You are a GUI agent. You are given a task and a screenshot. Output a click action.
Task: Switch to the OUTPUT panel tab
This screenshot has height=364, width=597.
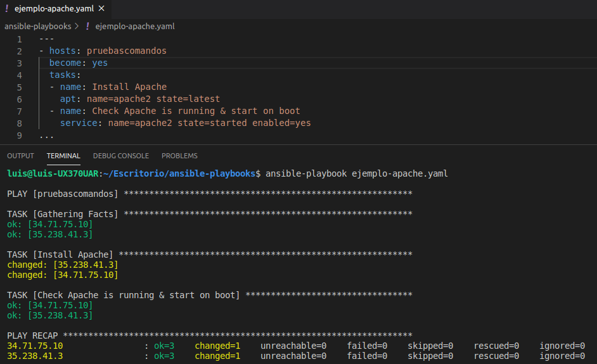(x=20, y=156)
